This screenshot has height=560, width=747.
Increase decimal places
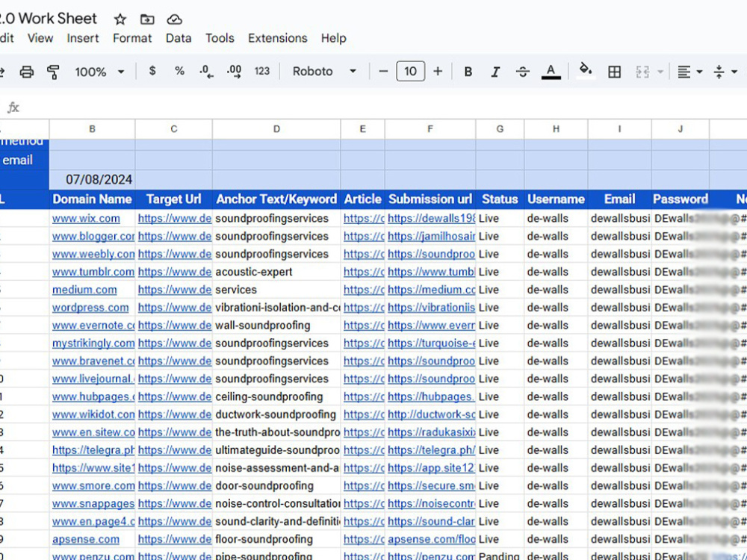(x=234, y=72)
